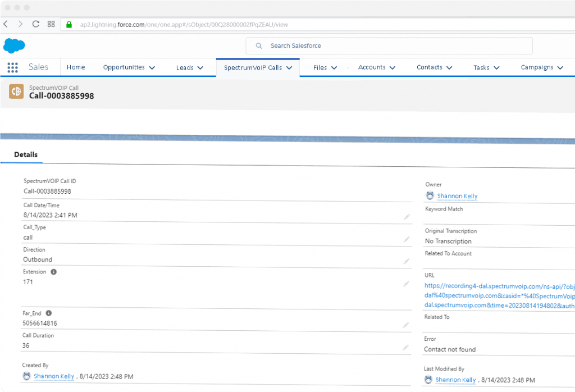Click the Salesforce cloud logo

click(13, 45)
